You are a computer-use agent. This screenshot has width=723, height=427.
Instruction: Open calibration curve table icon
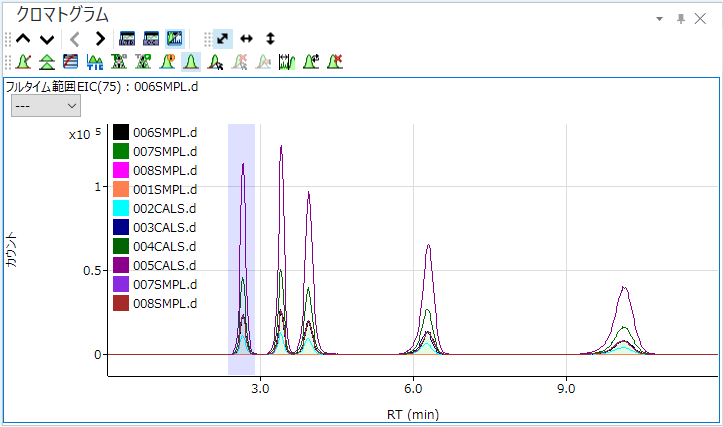click(71, 62)
